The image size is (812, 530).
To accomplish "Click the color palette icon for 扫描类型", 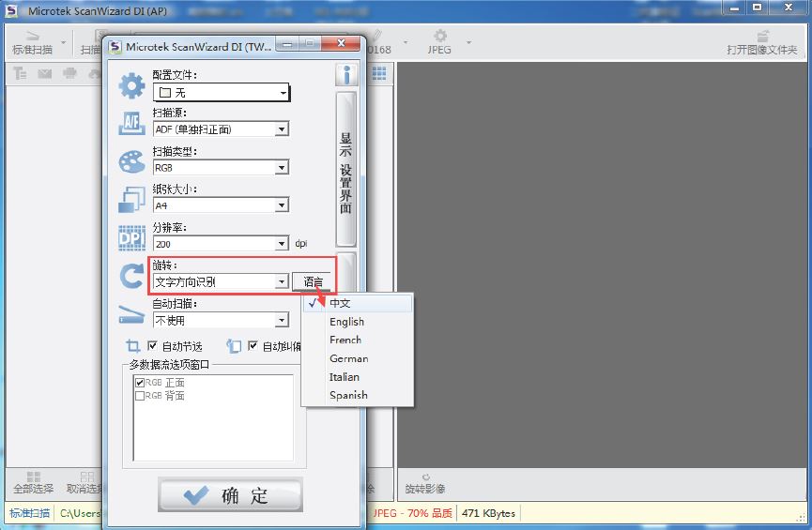I will 131,162.
